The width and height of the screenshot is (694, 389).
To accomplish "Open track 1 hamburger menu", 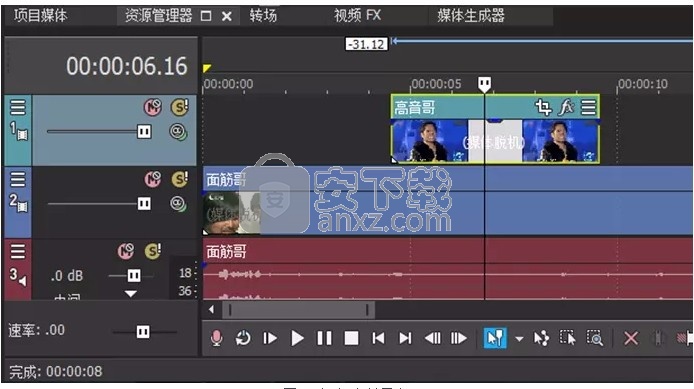I will 18,107.
